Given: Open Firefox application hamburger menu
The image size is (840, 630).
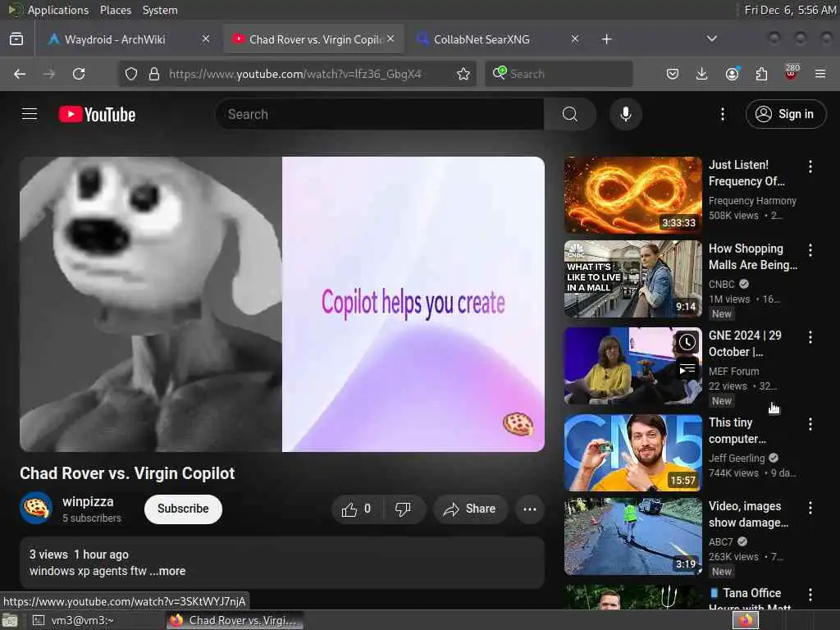Looking at the screenshot, I should tap(820, 74).
